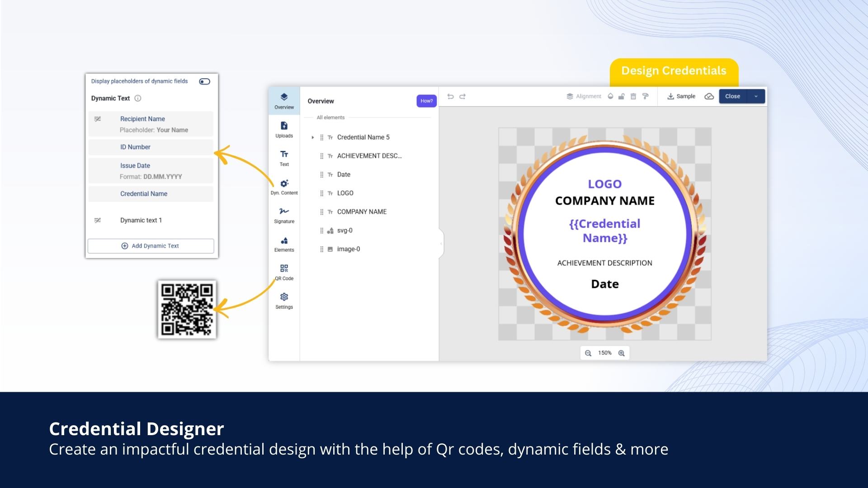The height and width of the screenshot is (488, 868).
Task: Open the Signature tool
Action: (284, 215)
